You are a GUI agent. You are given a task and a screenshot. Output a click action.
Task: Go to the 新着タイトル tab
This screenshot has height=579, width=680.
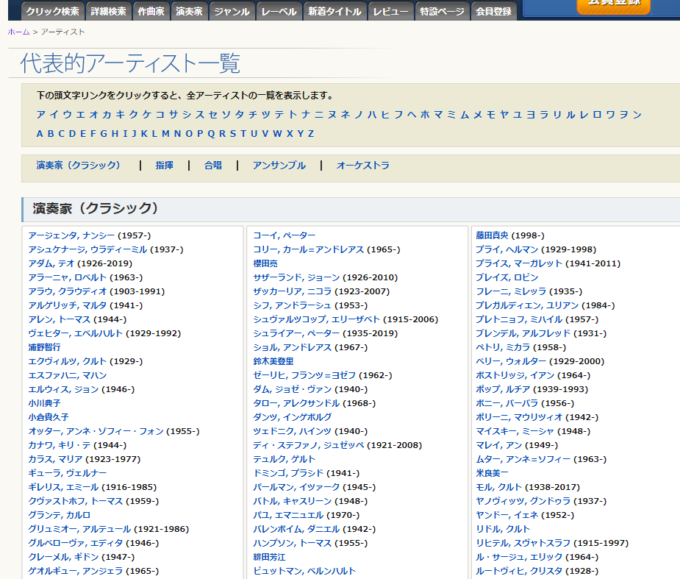[x=334, y=11]
